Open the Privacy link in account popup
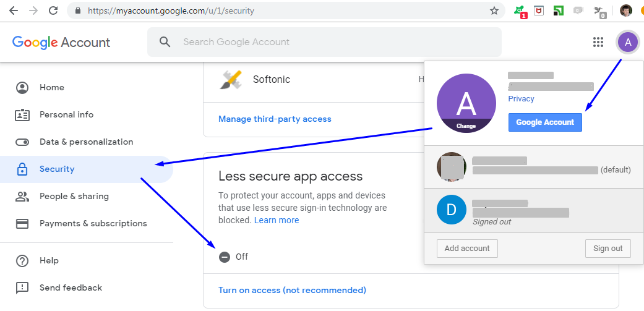This screenshot has width=644, height=311. tap(521, 99)
